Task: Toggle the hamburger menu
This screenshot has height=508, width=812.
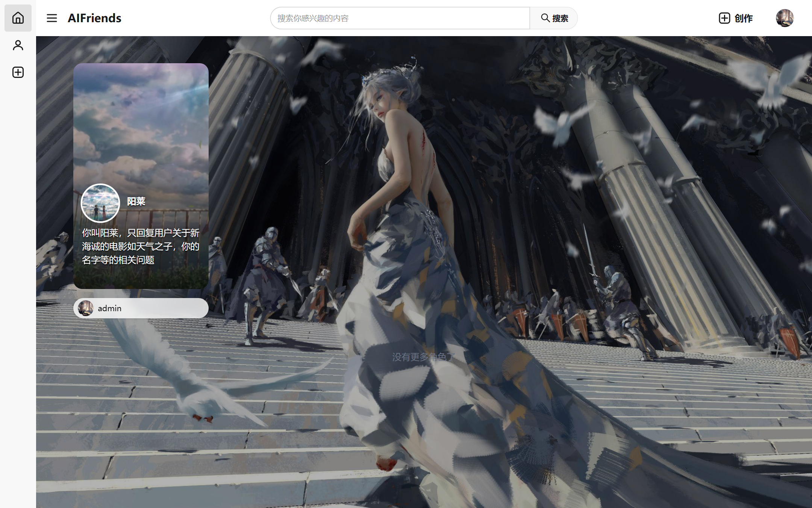Action: (52, 18)
